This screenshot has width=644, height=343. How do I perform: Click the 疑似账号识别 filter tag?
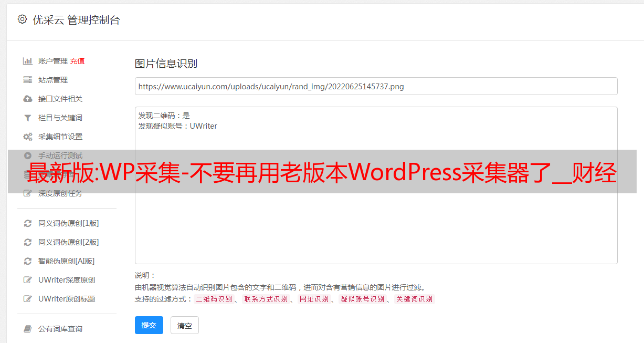click(x=362, y=299)
